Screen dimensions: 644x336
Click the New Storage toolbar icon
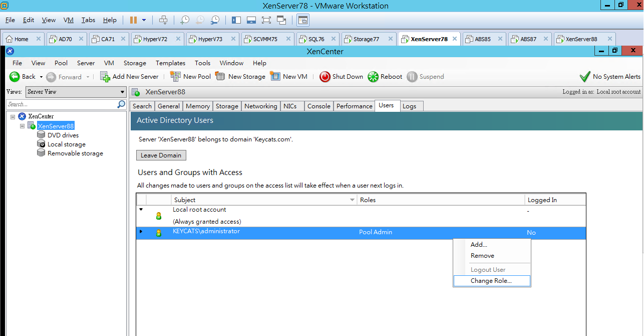pyautogui.click(x=220, y=76)
